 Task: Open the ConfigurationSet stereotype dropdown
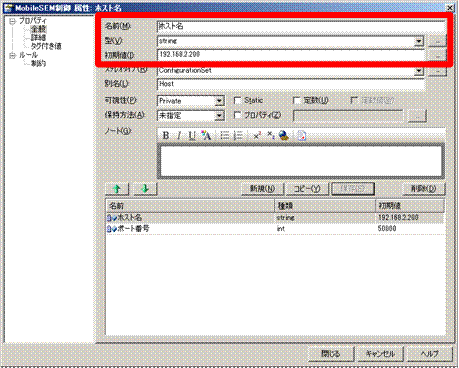coord(419,71)
